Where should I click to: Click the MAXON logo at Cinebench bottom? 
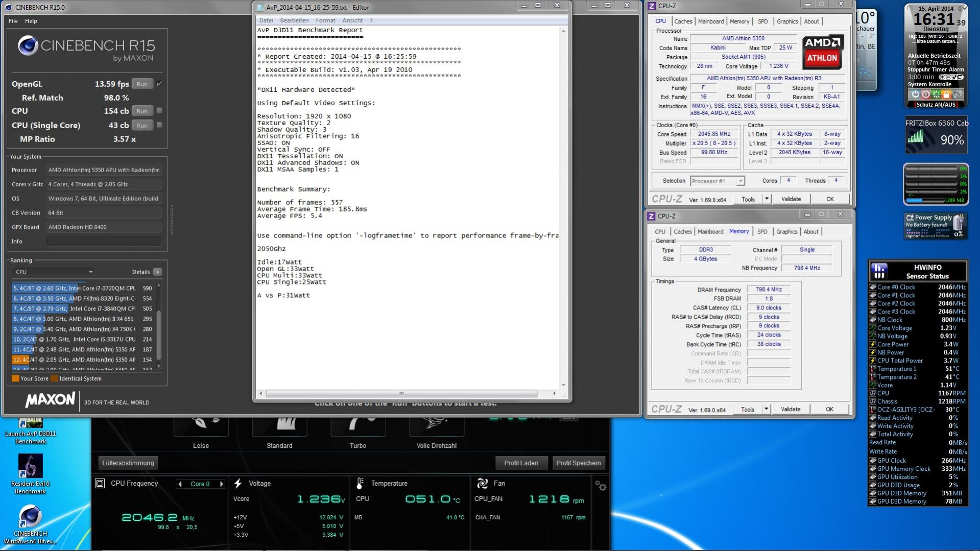(x=50, y=400)
